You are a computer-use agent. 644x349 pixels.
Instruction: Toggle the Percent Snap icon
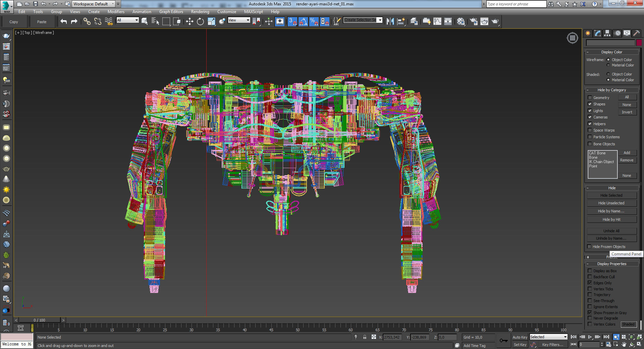coord(314,21)
